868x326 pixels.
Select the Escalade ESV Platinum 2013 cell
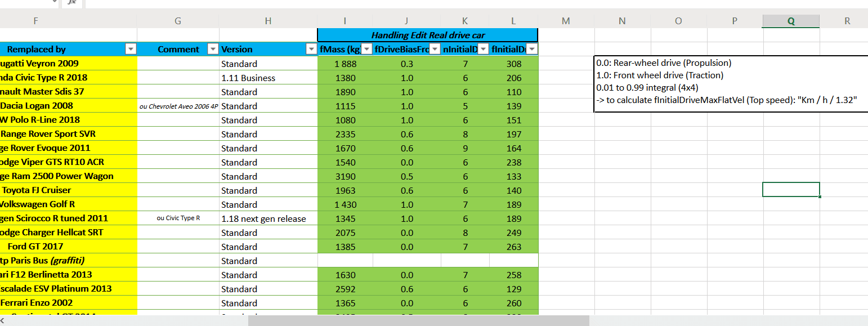point(68,289)
